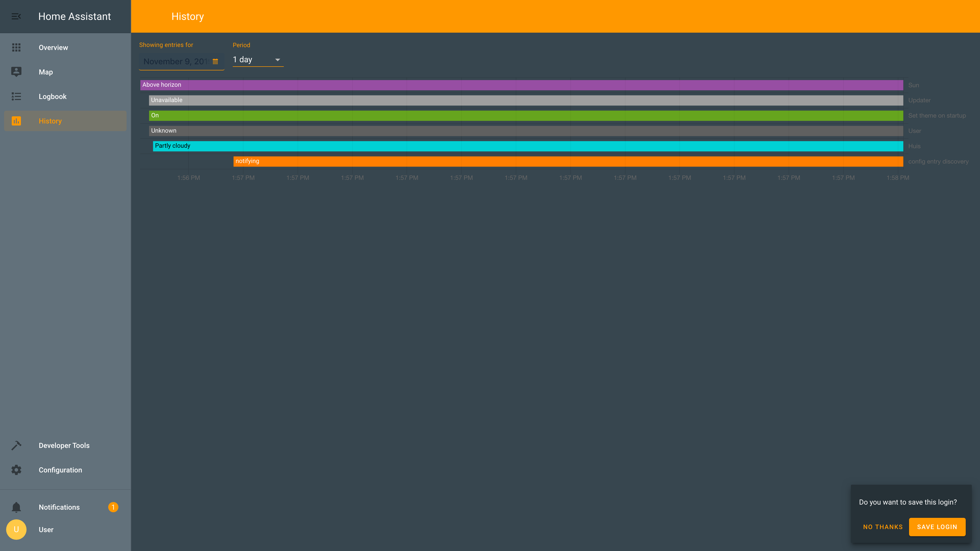Click the Developer Tools hammer icon

click(16, 445)
